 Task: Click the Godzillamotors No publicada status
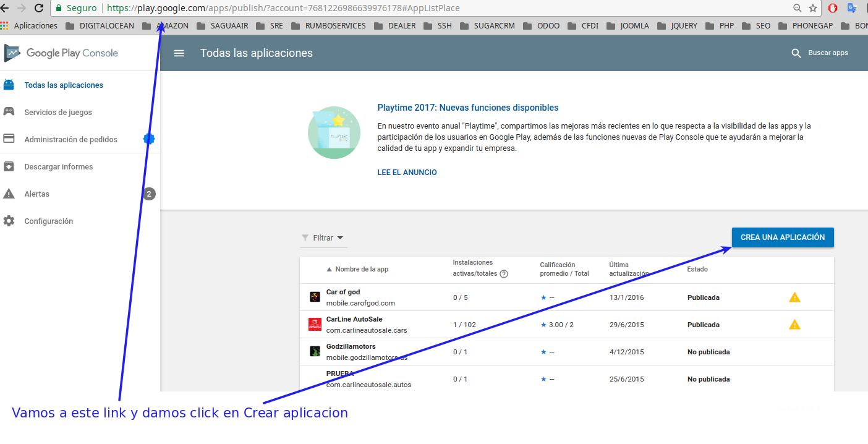[x=708, y=352]
